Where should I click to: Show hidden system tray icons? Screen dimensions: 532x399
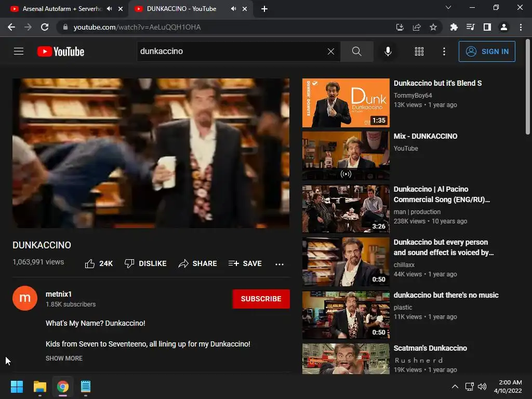point(455,387)
